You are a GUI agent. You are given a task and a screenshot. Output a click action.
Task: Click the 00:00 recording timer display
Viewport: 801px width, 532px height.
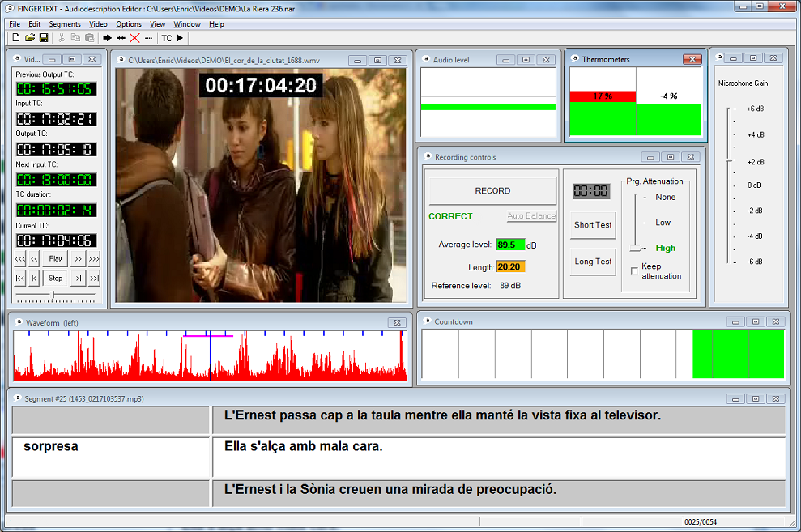click(x=591, y=191)
